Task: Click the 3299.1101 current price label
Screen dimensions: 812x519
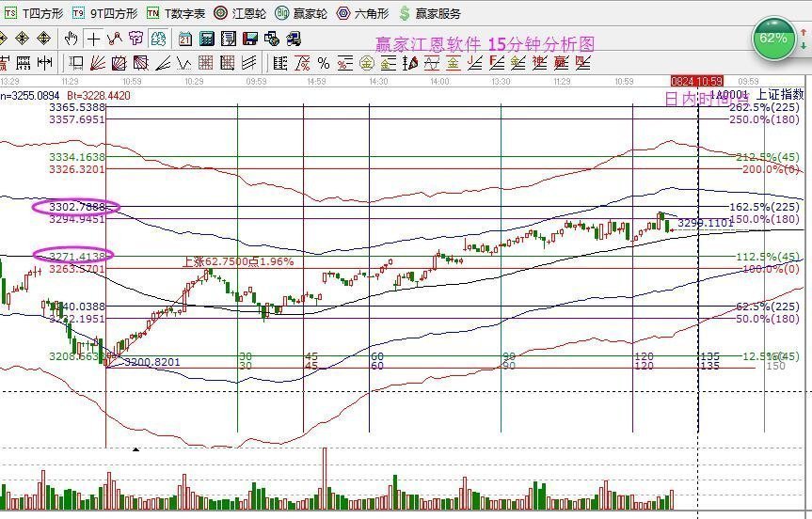Action: coord(706,223)
